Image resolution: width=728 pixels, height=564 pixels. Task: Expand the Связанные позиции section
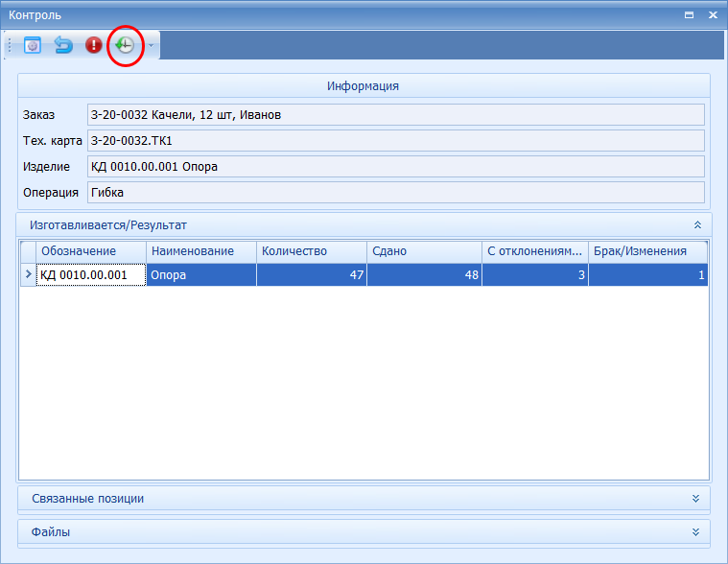click(x=697, y=499)
